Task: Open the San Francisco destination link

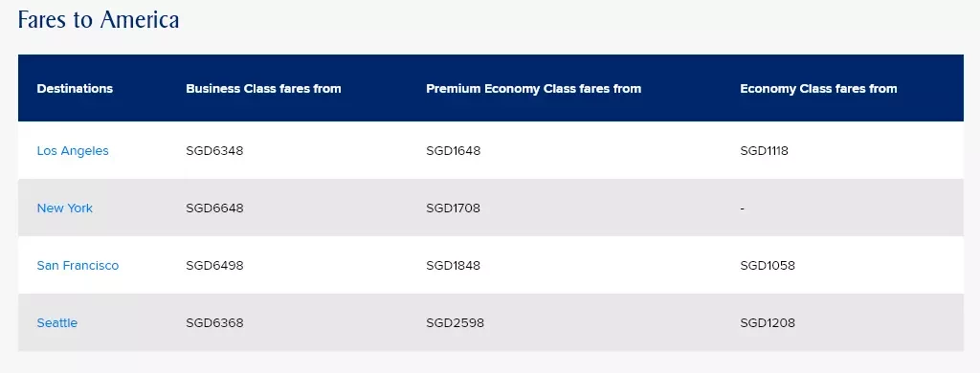Action: (x=78, y=266)
